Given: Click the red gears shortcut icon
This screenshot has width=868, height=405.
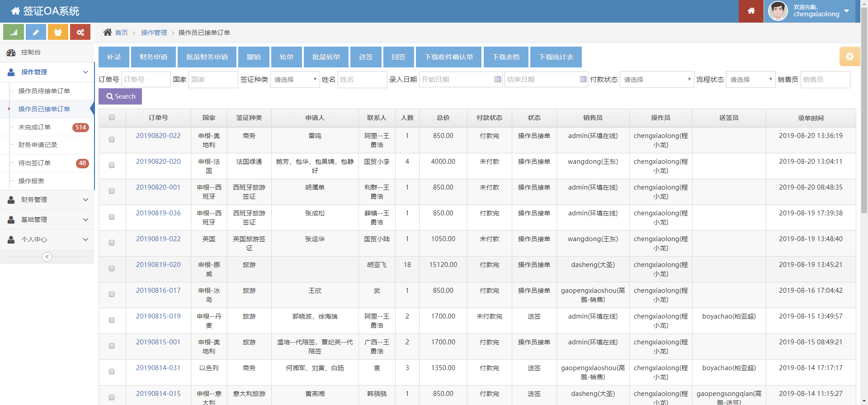Looking at the screenshot, I should [80, 32].
